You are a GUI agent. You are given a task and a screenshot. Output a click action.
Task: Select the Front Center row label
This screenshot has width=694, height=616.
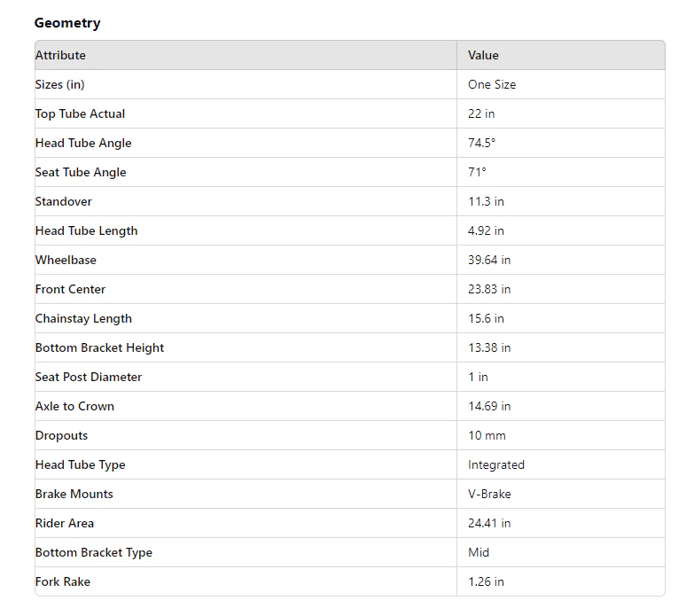70,290
